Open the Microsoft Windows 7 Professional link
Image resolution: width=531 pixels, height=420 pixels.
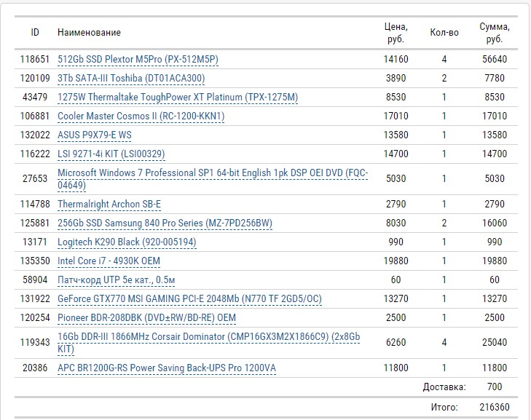point(213,179)
